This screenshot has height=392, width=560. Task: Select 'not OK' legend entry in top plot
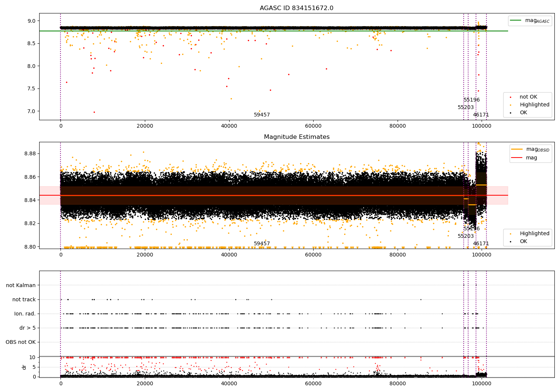click(x=528, y=97)
